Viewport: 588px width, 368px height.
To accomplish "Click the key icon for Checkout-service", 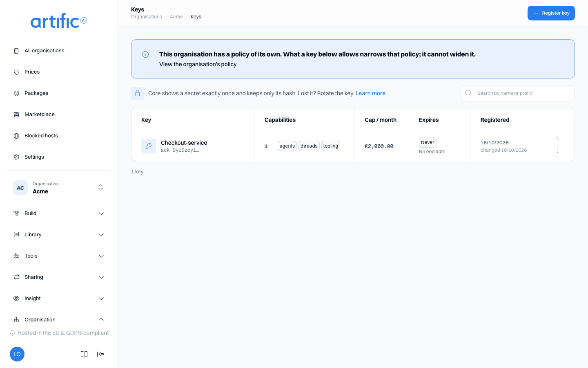I will coord(149,146).
